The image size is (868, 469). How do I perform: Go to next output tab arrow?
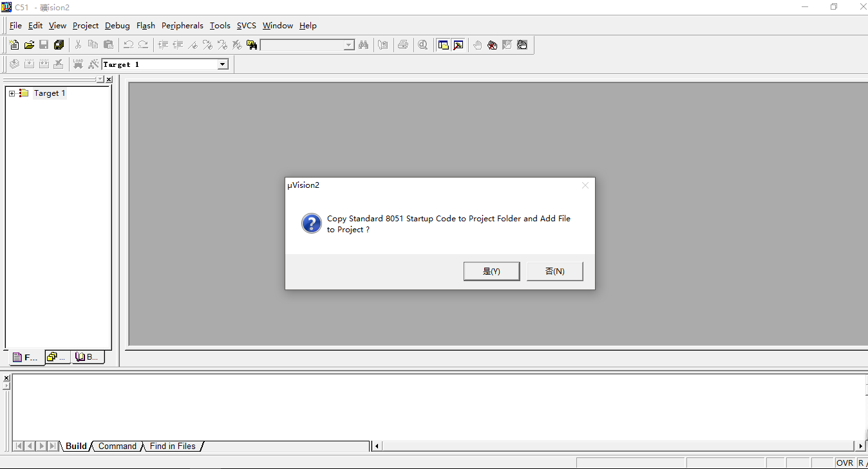coord(42,446)
